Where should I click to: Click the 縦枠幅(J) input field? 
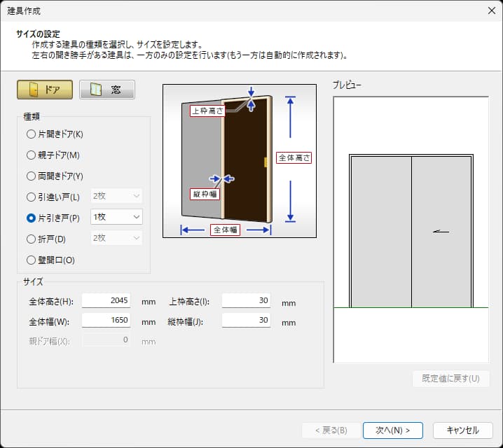(x=246, y=320)
